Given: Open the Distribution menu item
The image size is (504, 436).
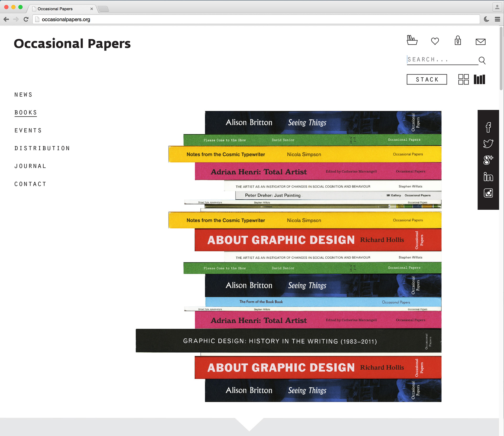Looking at the screenshot, I should click(42, 148).
